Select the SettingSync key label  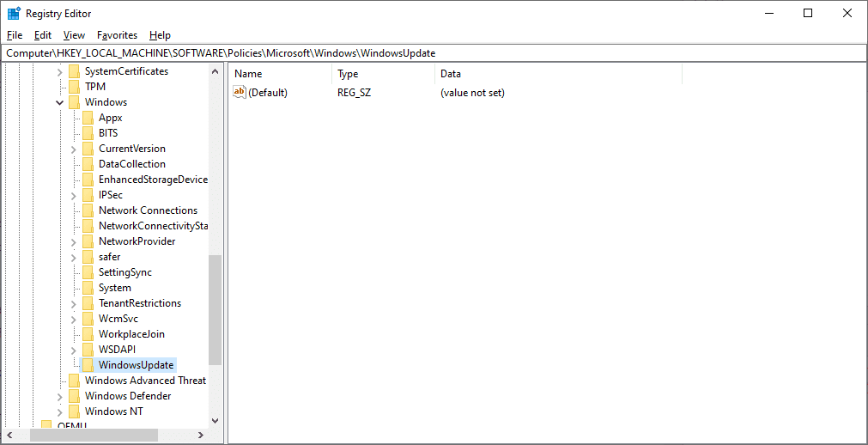point(125,273)
